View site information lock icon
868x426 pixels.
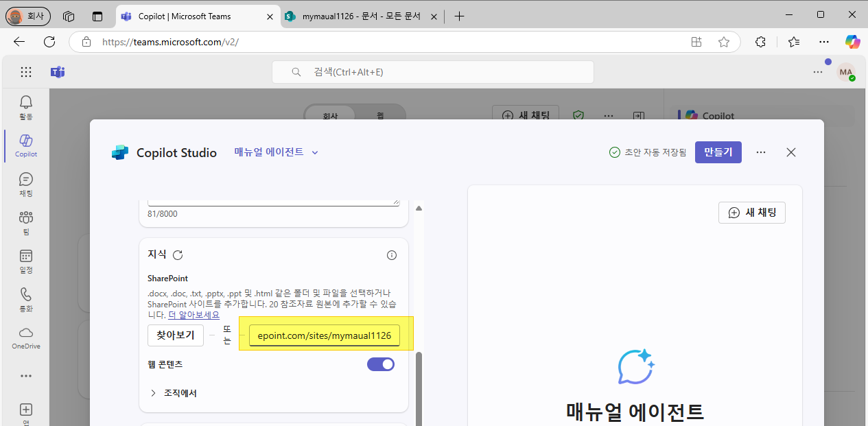click(86, 42)
